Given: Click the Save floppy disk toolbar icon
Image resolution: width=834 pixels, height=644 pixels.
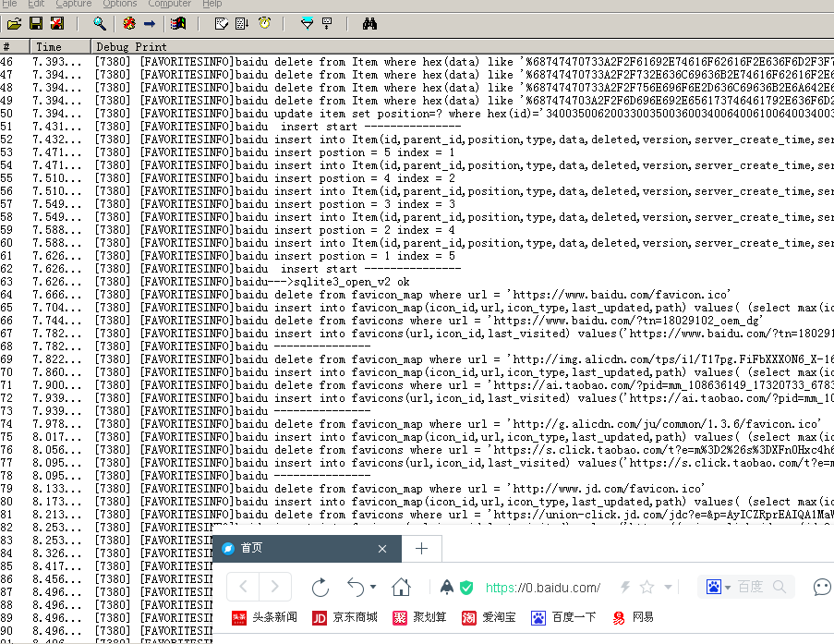Looking at the screenshot, I should click(36, 23).
